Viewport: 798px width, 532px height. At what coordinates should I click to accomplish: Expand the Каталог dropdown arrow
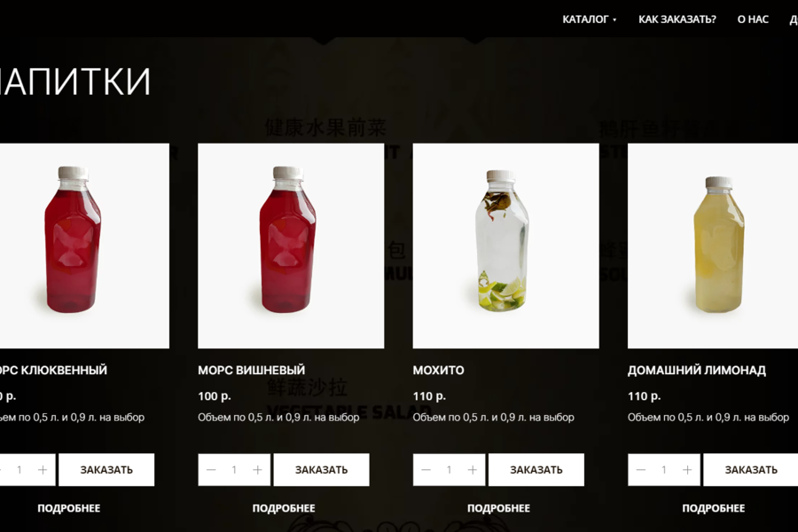pyautogui.click(x=614, y=20)
